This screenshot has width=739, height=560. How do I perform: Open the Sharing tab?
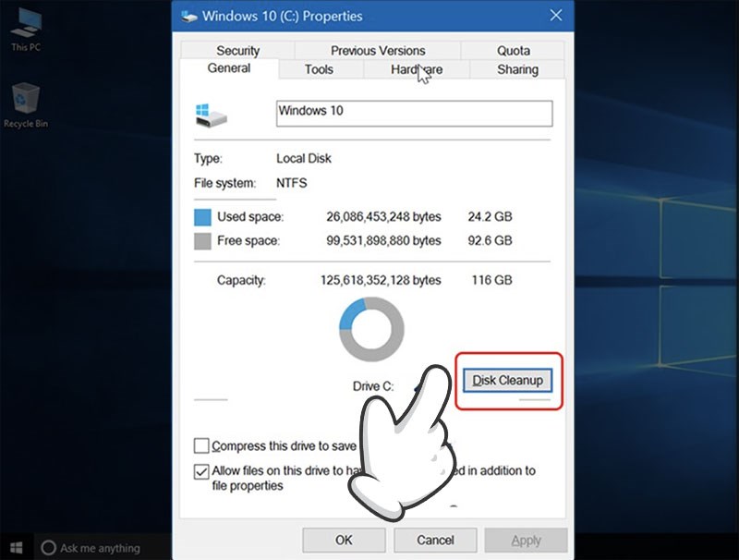516,69
